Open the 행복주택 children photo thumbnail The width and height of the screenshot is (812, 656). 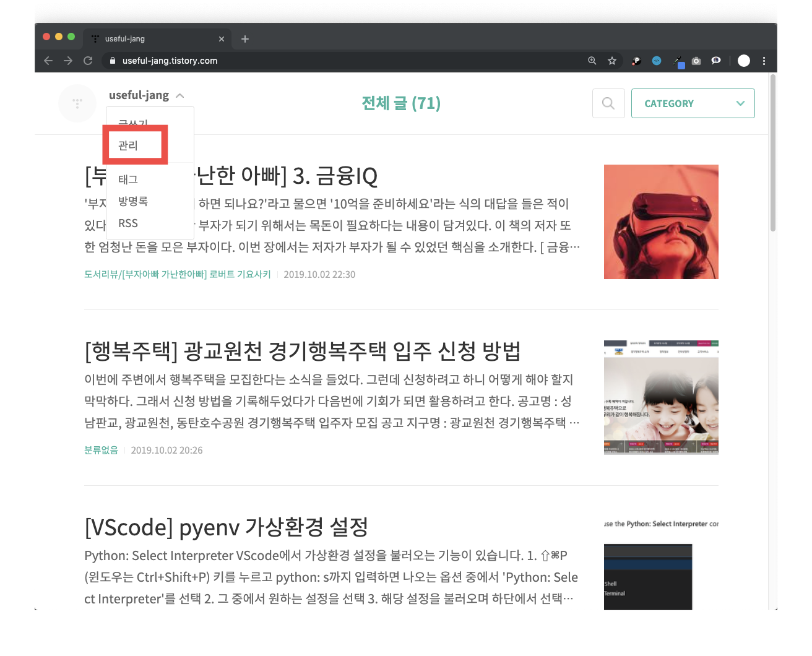661,397
